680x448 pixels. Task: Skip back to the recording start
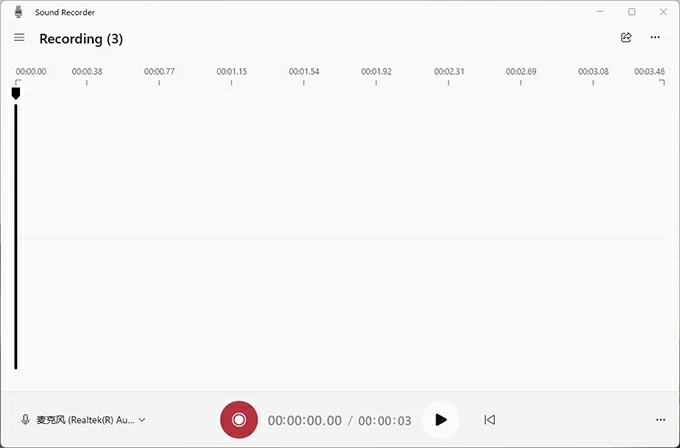(x=489, y=420)
